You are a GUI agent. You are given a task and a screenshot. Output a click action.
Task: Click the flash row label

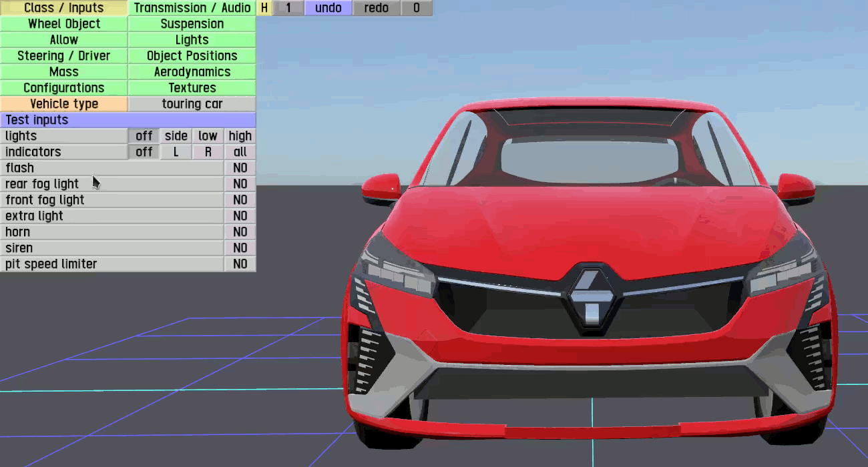(x=112, y=168)
